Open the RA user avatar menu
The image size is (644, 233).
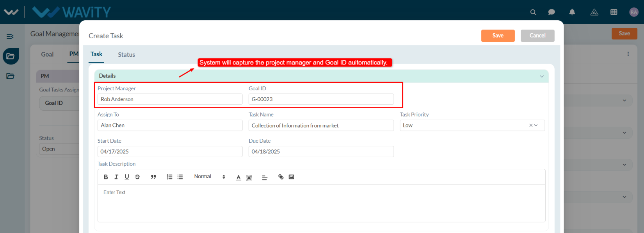click(x=634, y=12)
